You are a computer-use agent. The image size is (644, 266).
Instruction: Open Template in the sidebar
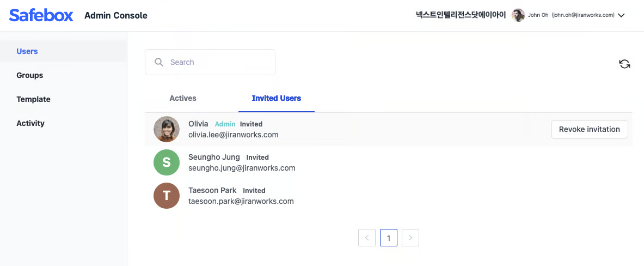tap(33, 99)
